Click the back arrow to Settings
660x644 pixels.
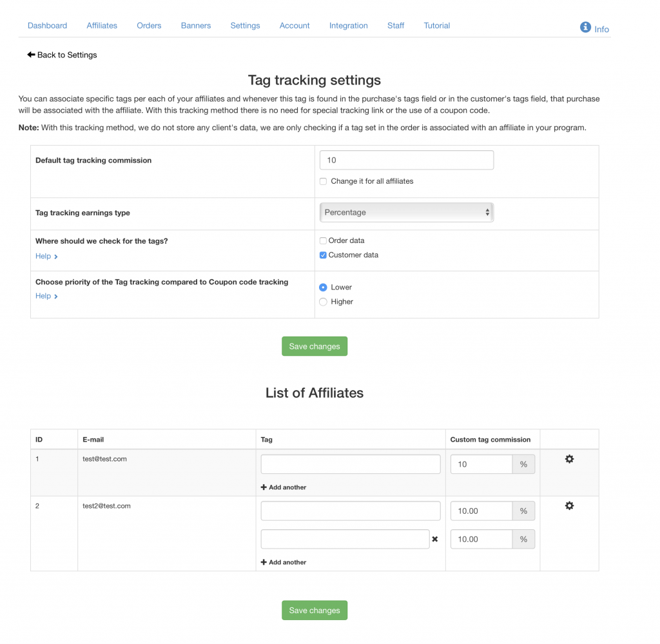(x=31, y=55)
